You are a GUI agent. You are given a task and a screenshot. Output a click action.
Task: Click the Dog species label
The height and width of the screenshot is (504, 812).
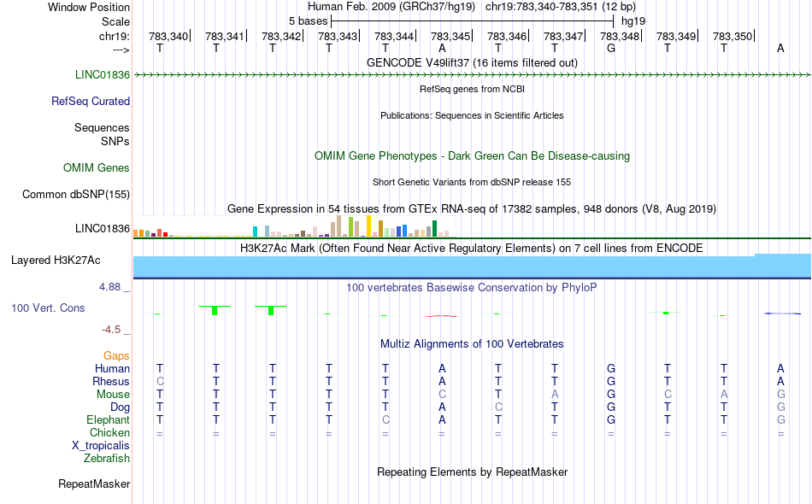click(120, 407)
